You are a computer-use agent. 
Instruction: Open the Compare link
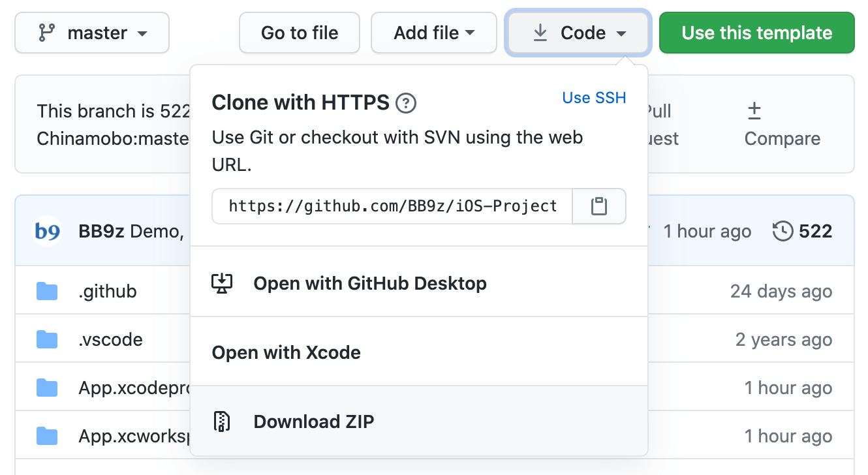(x=783, y=125)
